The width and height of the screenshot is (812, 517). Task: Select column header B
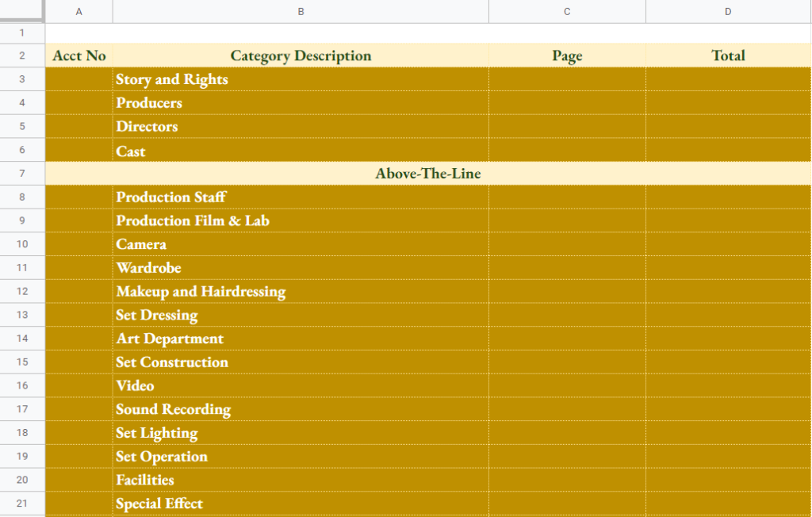click(301, 12)
